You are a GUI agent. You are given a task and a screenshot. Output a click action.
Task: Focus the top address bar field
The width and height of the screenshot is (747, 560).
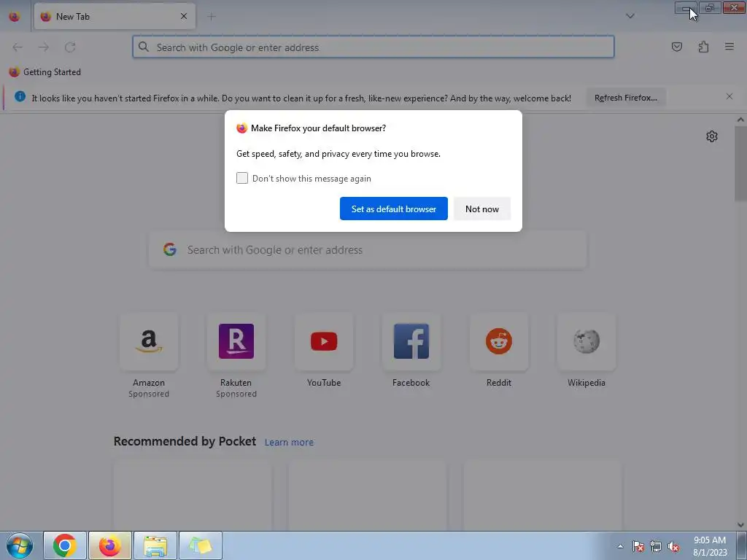coord(373,47)
